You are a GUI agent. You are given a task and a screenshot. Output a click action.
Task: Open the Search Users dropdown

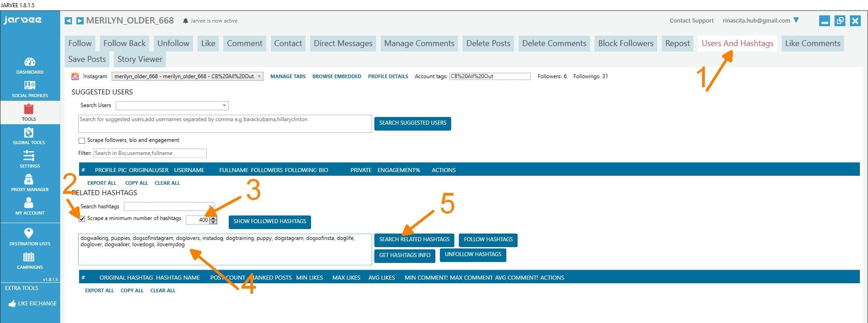172,105
